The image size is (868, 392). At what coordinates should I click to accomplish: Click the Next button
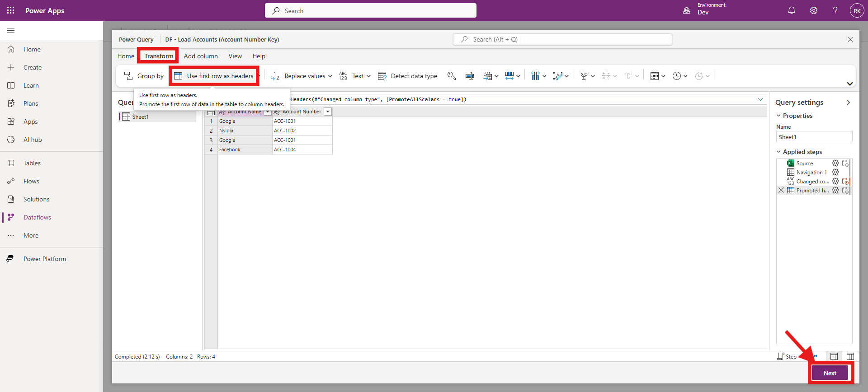[x=830, y=373]
